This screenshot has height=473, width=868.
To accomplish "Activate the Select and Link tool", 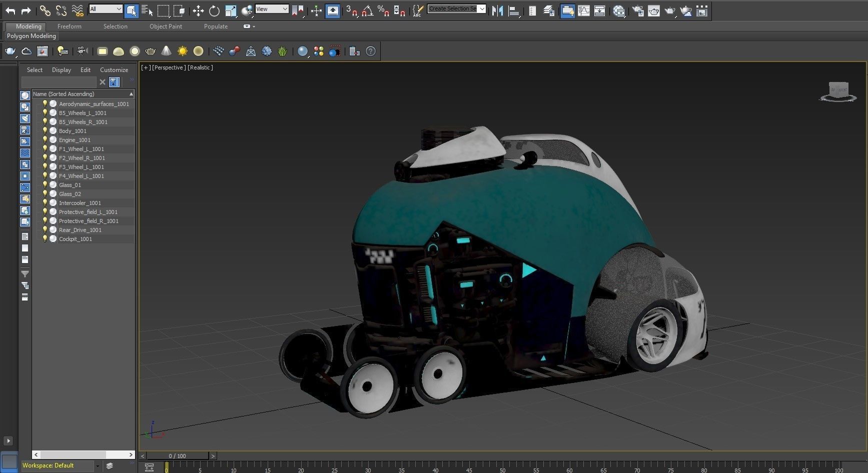I will coord(45,10).
